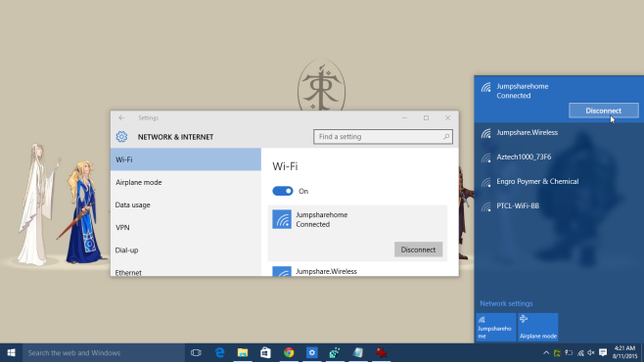Select Engro Poymer & Chemical network
This screenshot has height=362, width=644.
(559, 181)
